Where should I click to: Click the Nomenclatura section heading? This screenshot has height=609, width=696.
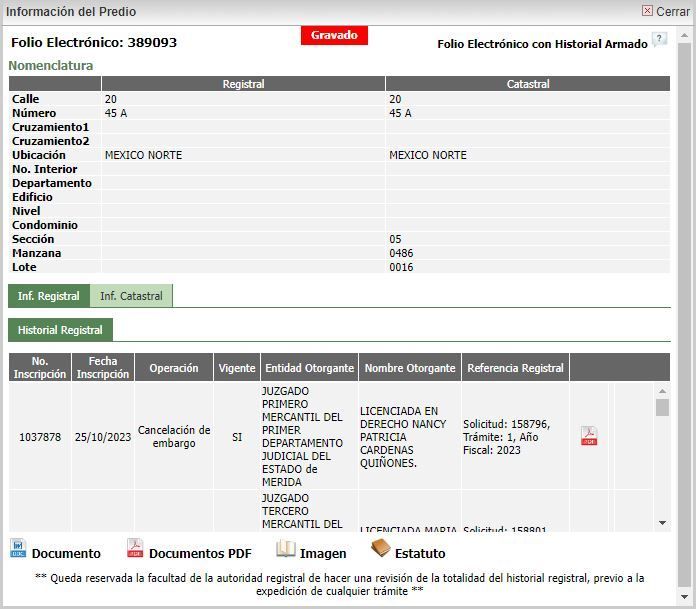51,66
